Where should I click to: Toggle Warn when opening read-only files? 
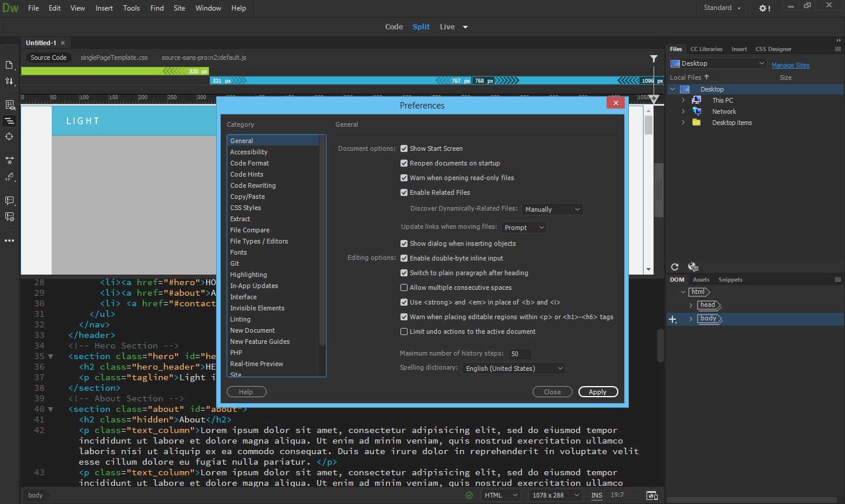(404, 178)
